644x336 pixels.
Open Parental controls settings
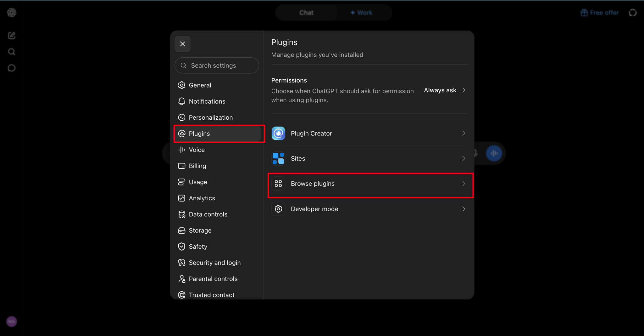[217, 279]
